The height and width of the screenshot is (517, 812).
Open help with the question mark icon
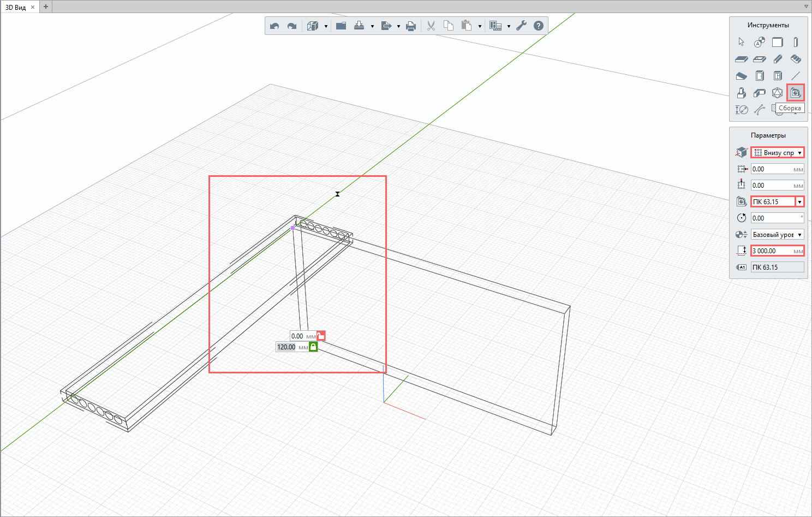(539, 26)
